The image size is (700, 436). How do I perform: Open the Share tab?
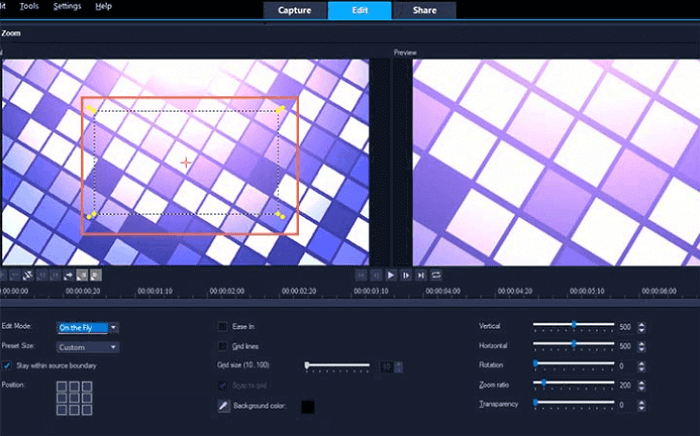[426, 11]
